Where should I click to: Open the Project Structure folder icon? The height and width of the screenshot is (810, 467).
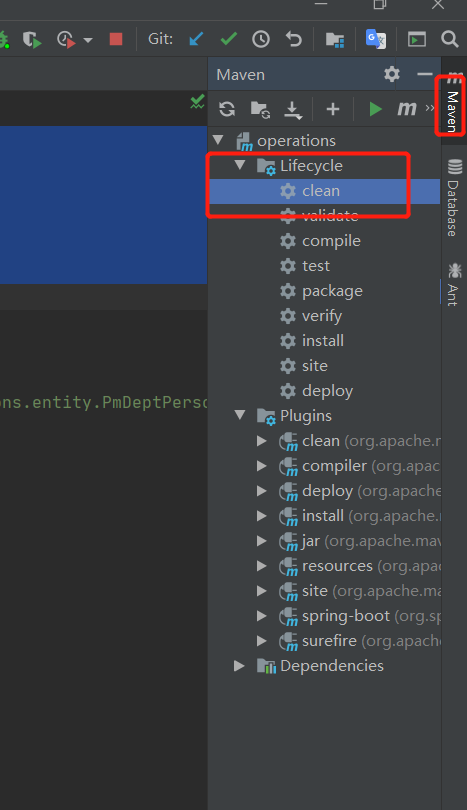335,39
